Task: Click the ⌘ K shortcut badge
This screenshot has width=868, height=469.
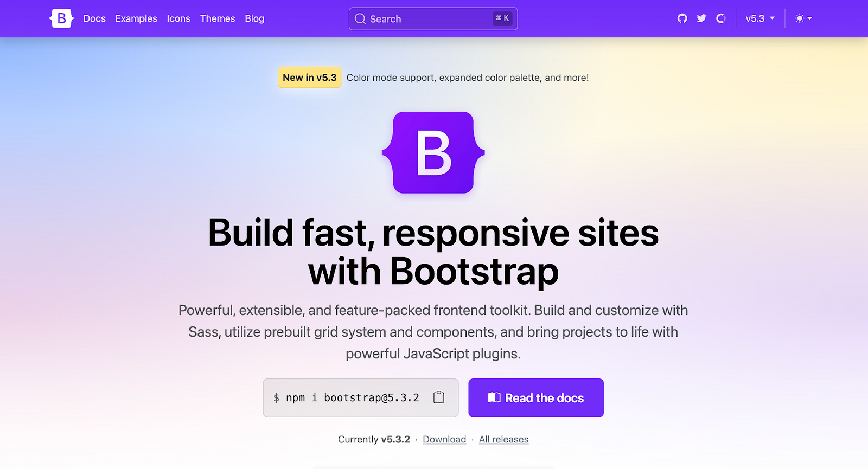Action: (x=502, y=18)
